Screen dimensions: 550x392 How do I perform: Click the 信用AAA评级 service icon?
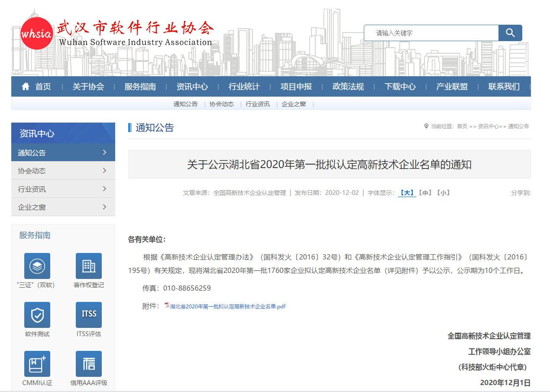point(89,363)
